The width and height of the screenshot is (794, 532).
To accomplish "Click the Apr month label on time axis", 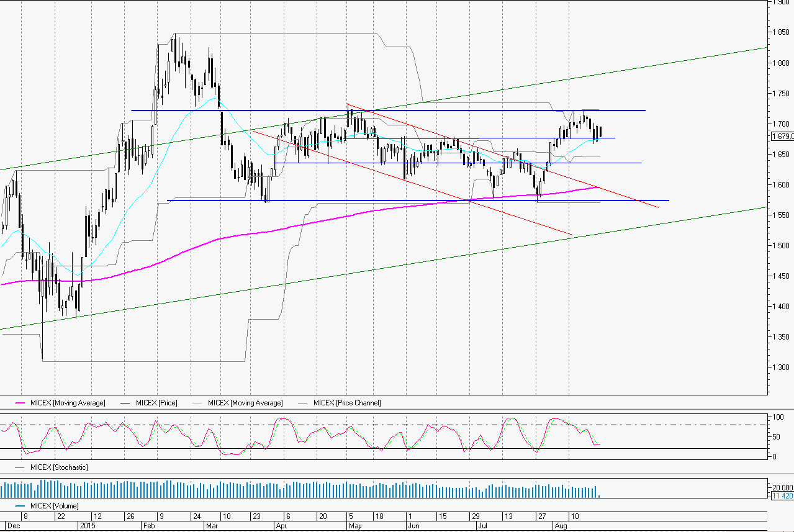I will tap(282, 525).
